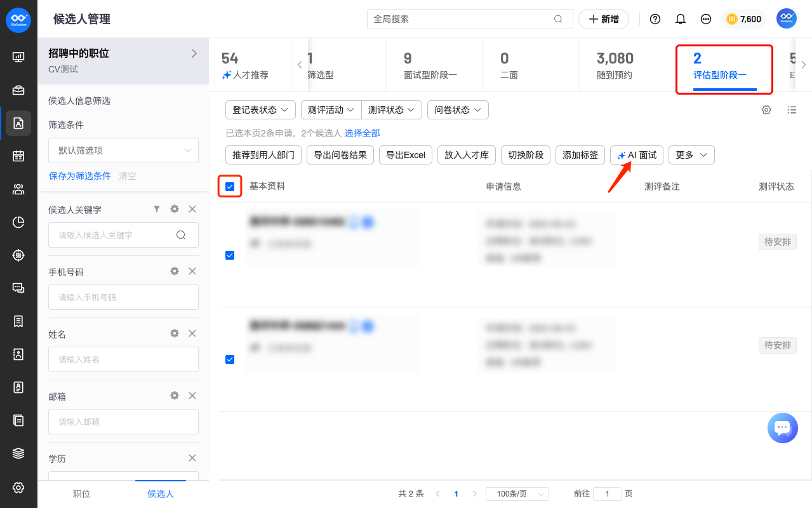
Task: Select the candidate document icon in sidebar
Action: [18, 123]
